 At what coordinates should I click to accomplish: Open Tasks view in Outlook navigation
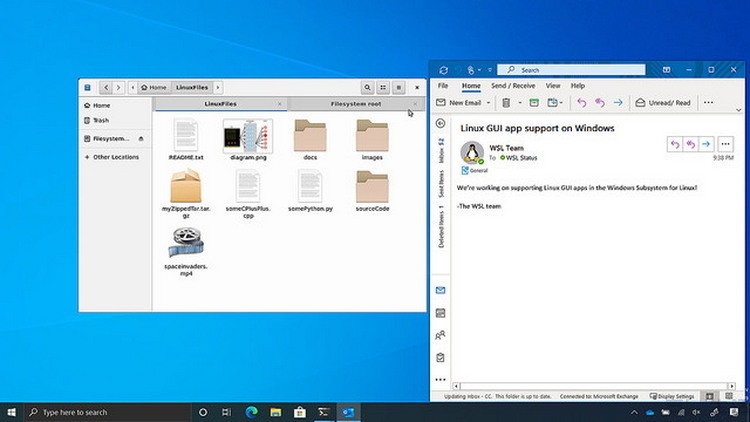(441, 357)
